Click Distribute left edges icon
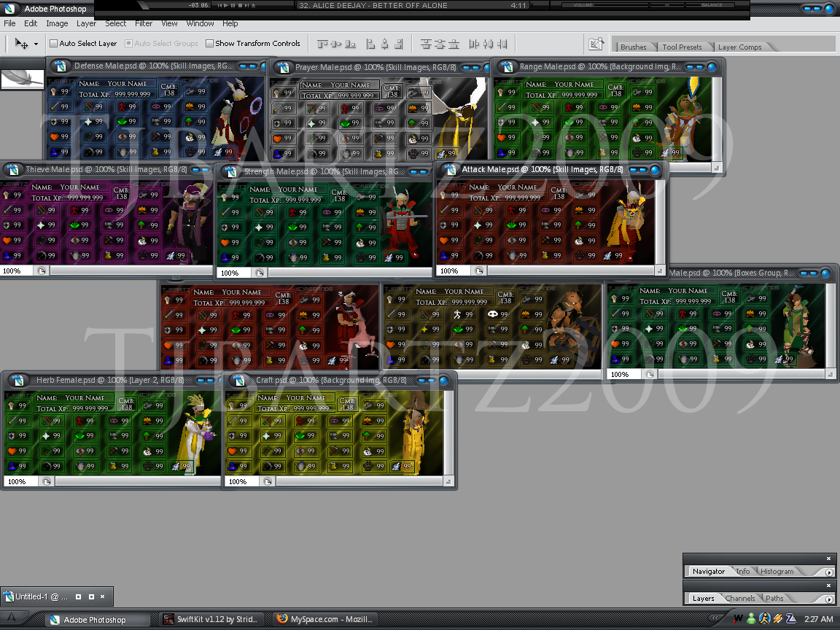The height and width of the screenshot is (630, 840). [474, 44]
